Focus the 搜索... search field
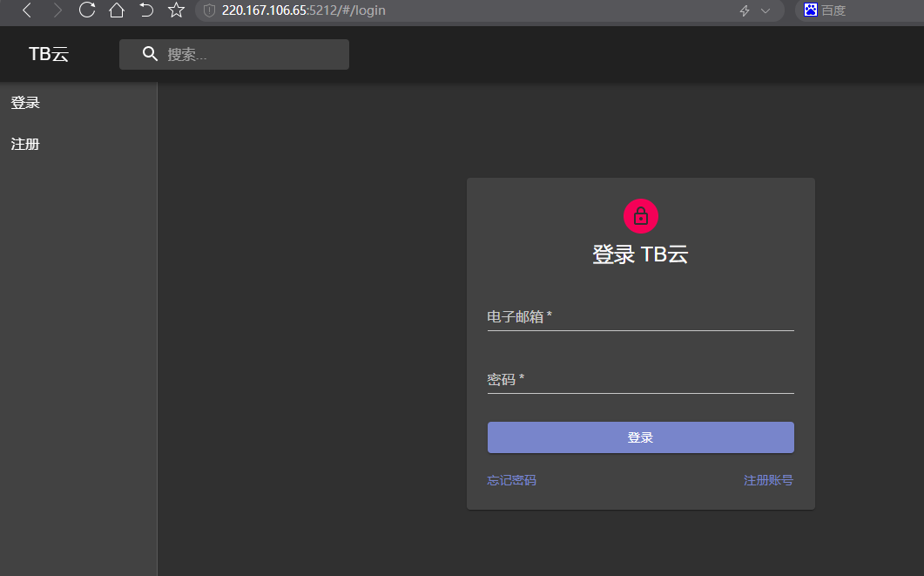This screenshot has width=924, height=576. point(234,54)
